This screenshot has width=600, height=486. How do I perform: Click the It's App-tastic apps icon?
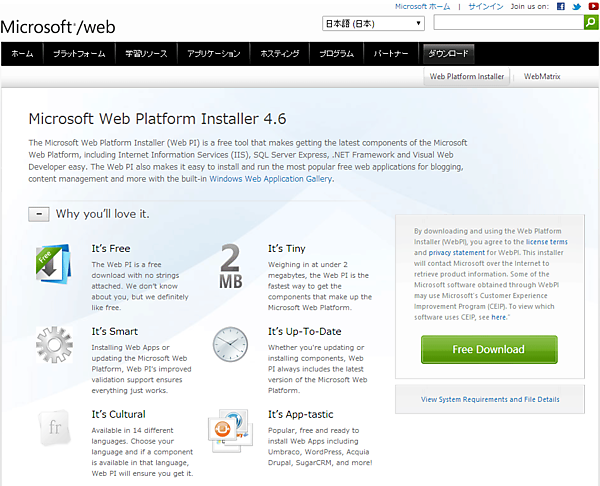pos(230,428)
